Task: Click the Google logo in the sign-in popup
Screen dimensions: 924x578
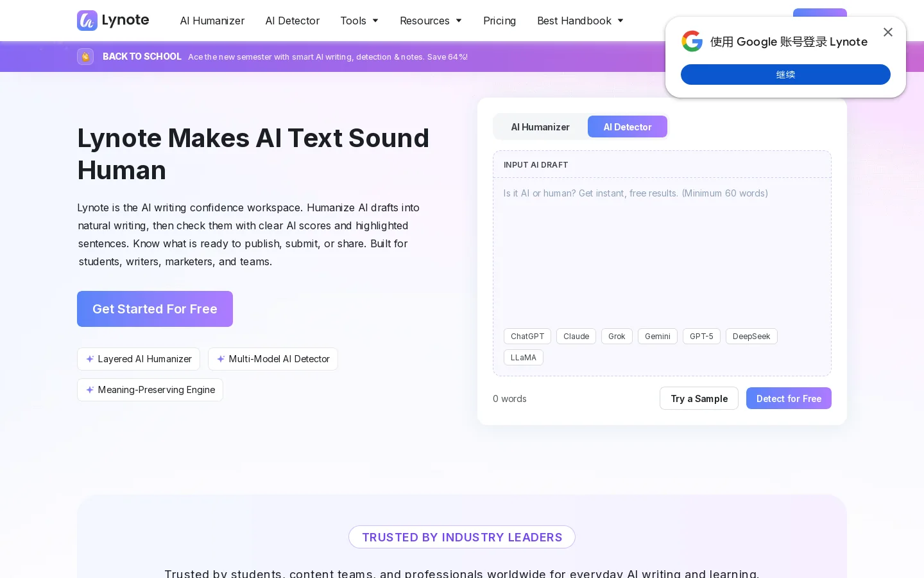Action: 692,41
